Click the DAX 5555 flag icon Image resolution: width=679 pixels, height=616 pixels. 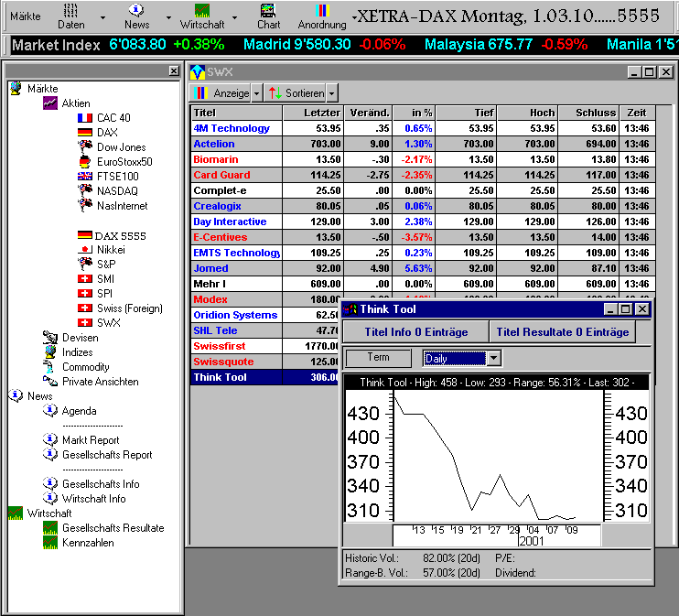(85, 235)
